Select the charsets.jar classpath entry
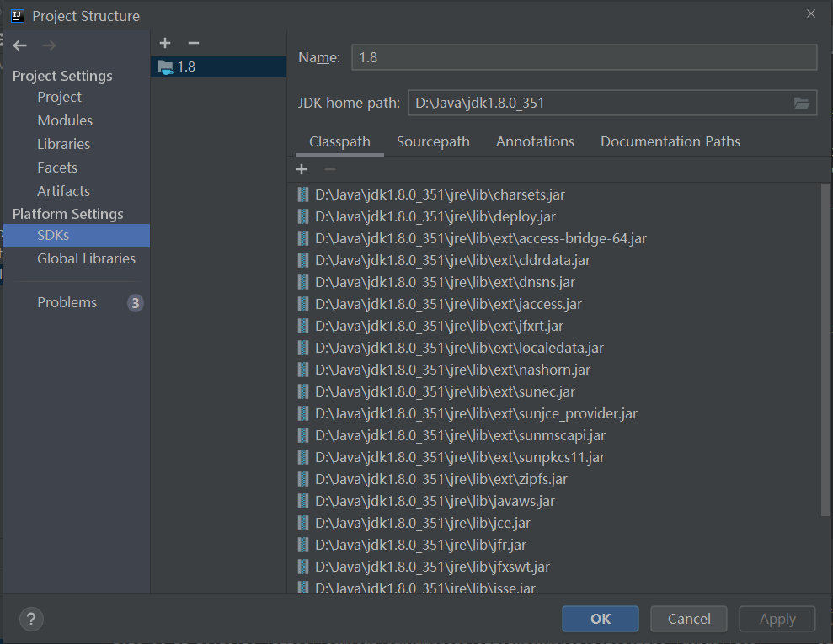Screen dimensions: 833x644 click(x=440, y=194)
